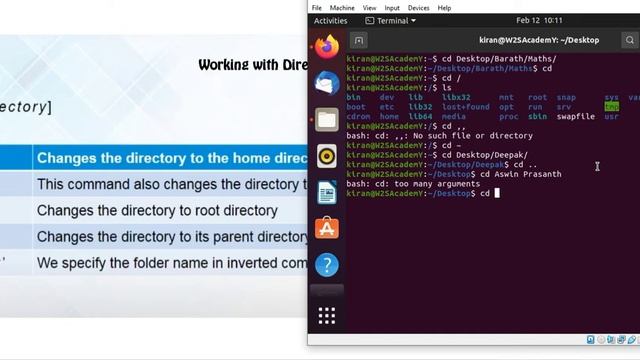Screen dimensions: 640x360
Task: Click the terminal search magnifier icon
Action: [x=630, y=40]
